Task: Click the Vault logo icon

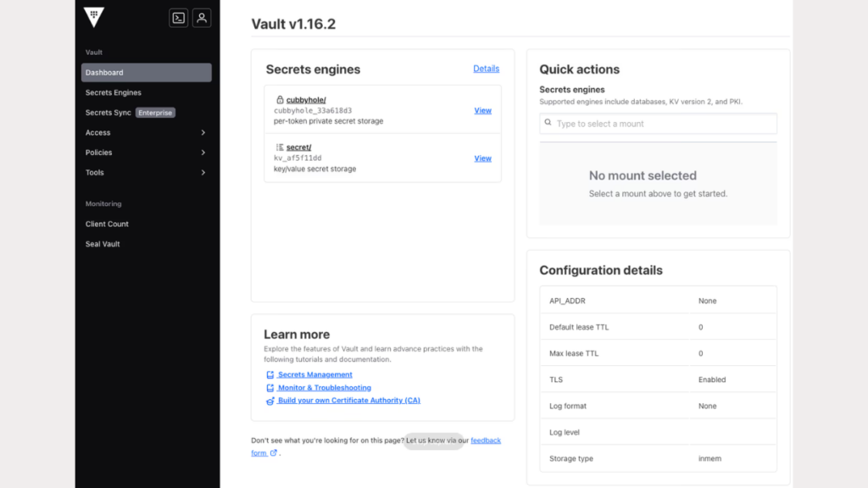Action: tap(95, 17)
